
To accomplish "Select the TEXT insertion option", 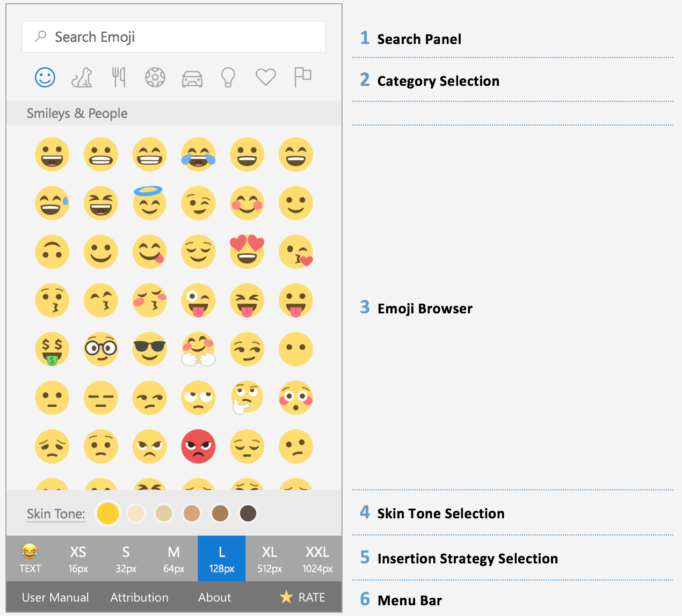I will point(30,559).
